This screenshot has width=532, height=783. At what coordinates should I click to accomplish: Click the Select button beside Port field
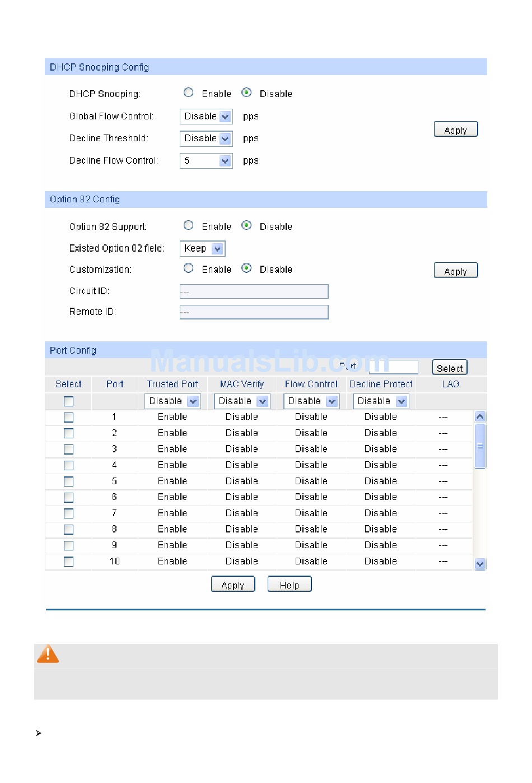[450, 368]
